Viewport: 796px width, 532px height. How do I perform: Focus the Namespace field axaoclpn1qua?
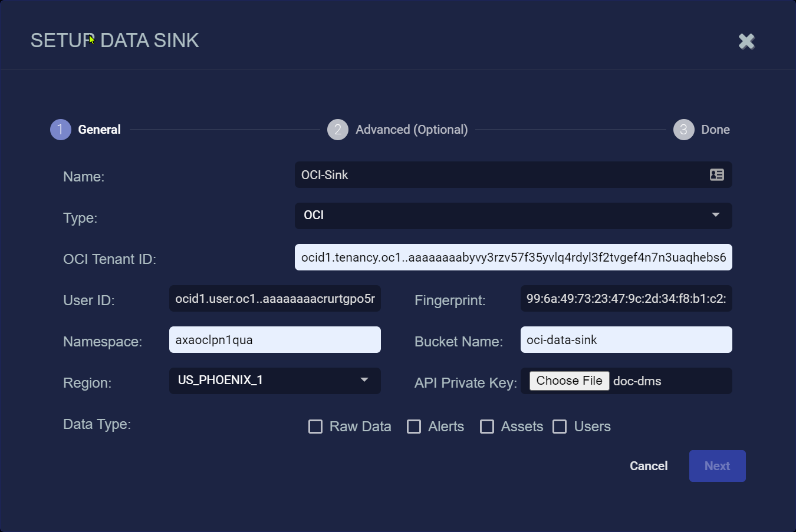pyautogui.click(x=275, y=340)
